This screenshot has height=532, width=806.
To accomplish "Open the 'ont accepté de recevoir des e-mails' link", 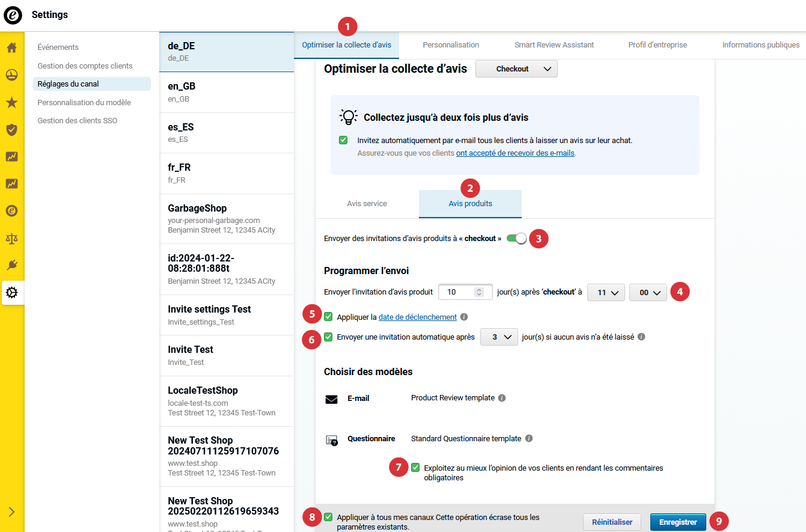I will 515,153.
